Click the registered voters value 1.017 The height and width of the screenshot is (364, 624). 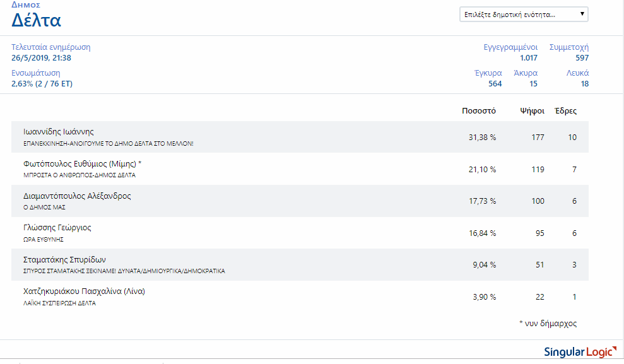coord(529,58)
